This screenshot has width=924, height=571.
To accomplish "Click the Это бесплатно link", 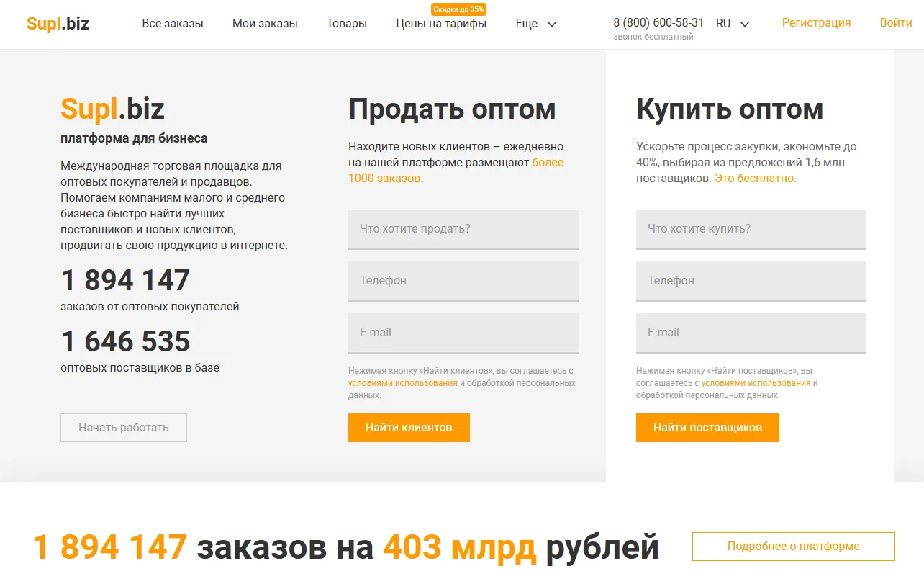I will pos(756,179).
